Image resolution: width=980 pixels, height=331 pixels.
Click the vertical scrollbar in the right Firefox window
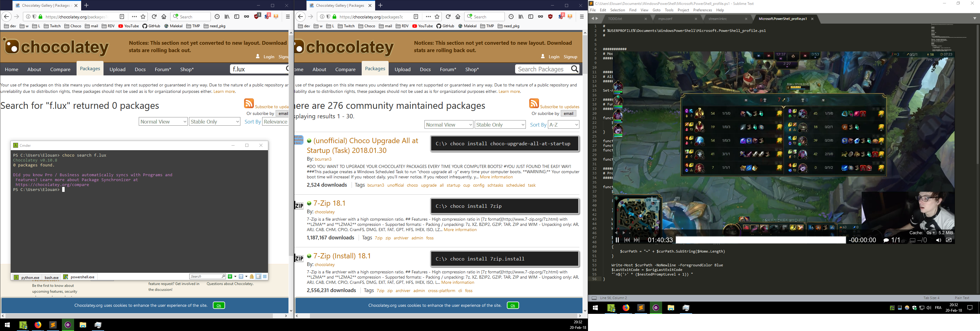tap(585, 55)
